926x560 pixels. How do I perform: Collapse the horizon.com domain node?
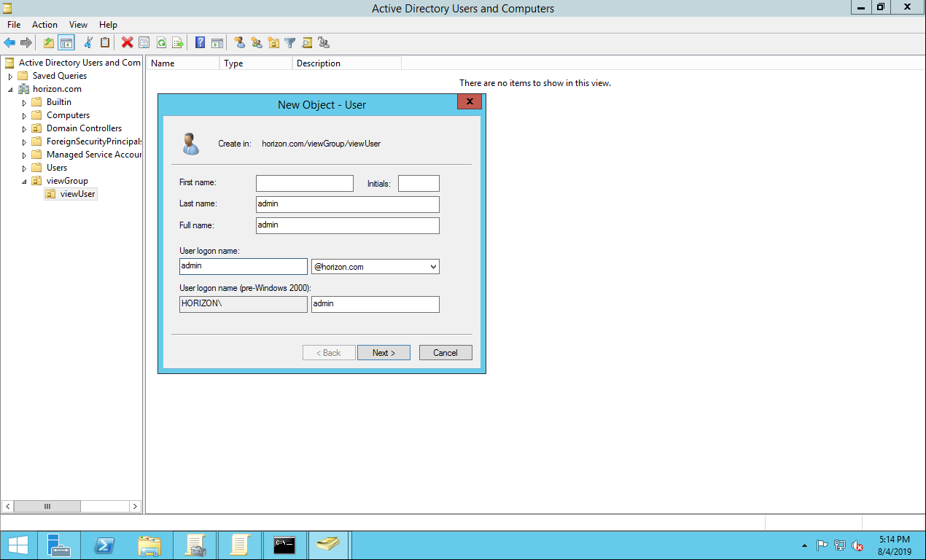point(11,89)
